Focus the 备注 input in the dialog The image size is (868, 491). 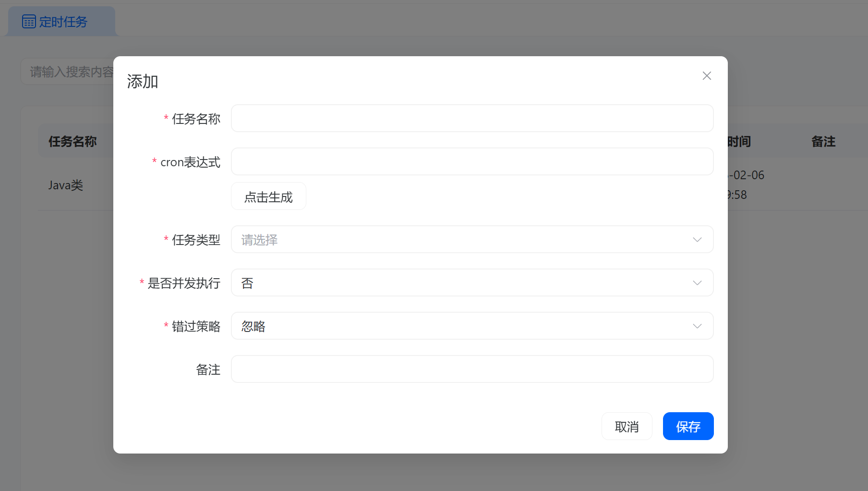[x=472, y=369]
